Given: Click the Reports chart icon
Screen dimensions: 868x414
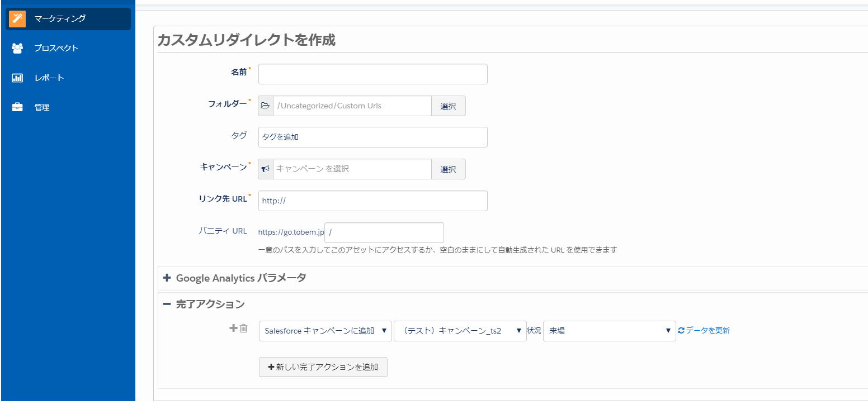Looking at the screenshot, I should [17, 78].
